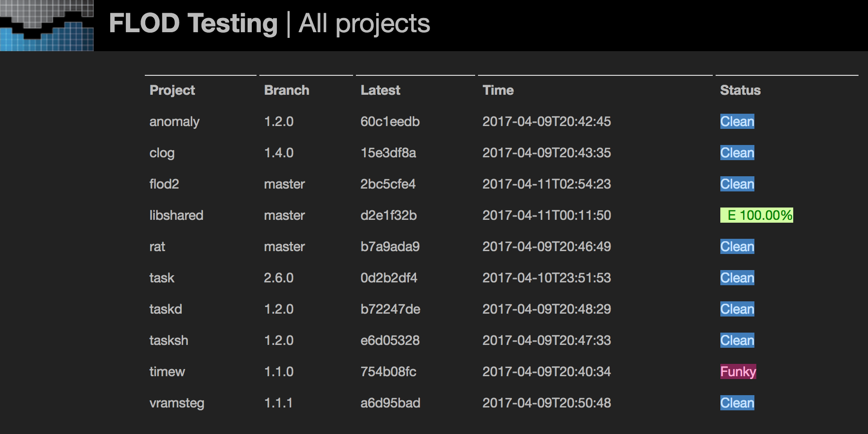The width and height of the screenshot is (868, 434).
Task: Select the timew project name
Action: (x=167, y=371)
